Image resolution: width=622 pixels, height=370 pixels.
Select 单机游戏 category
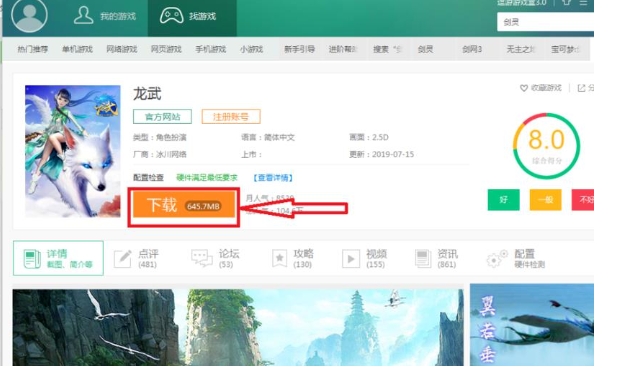click(x=77, y=49)
